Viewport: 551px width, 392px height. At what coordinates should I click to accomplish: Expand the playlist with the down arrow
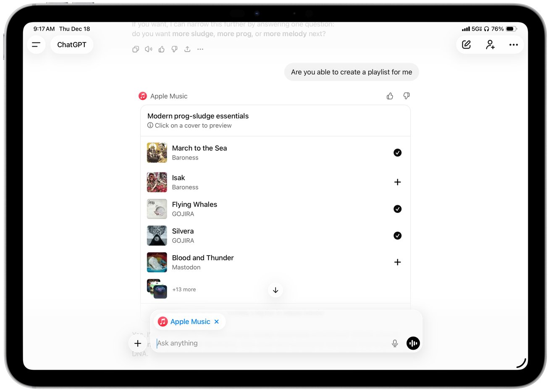275,290
